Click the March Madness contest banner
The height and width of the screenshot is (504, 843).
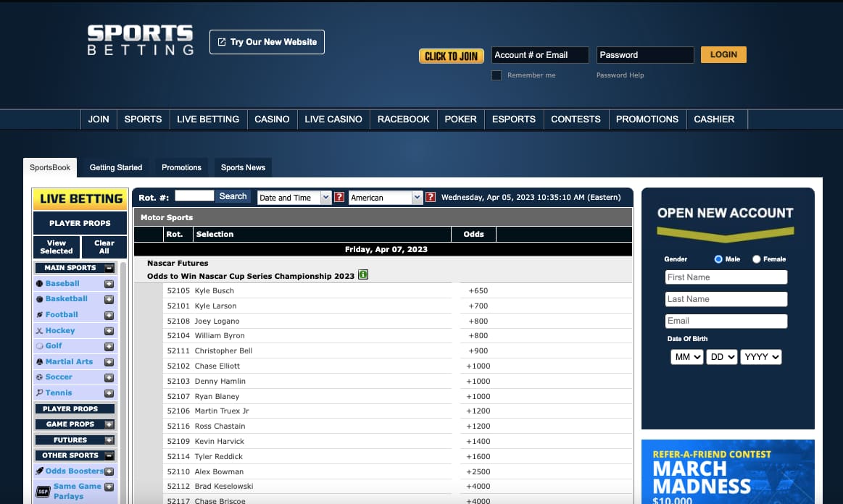click(x=728, y=471)
